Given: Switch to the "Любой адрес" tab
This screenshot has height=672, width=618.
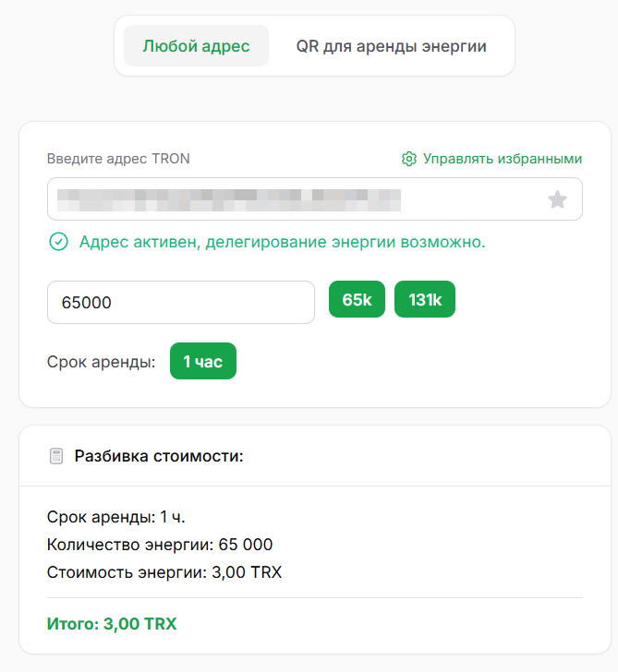Looking at the screenshot, I should point(196,46).
